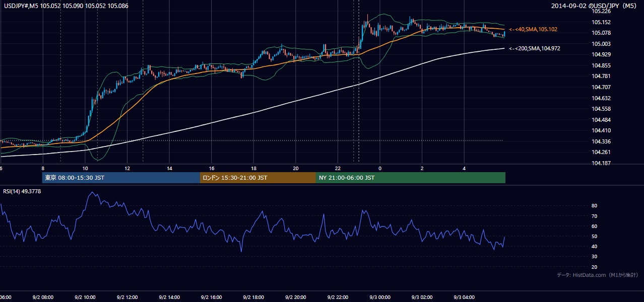Click price axis value 104.929
644x302 pixels.
tap(601, 54)
